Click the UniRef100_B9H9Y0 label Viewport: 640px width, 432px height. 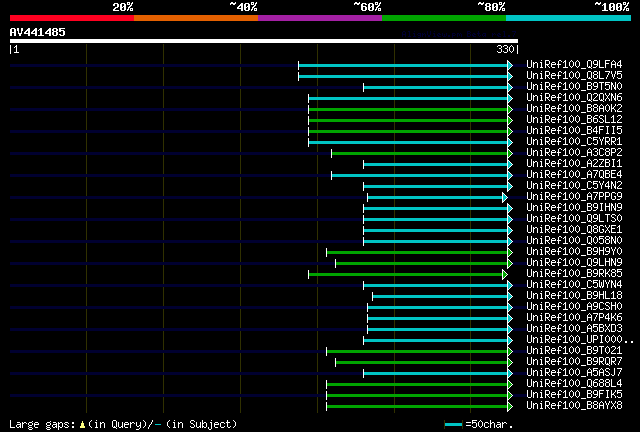coord(574,252)
